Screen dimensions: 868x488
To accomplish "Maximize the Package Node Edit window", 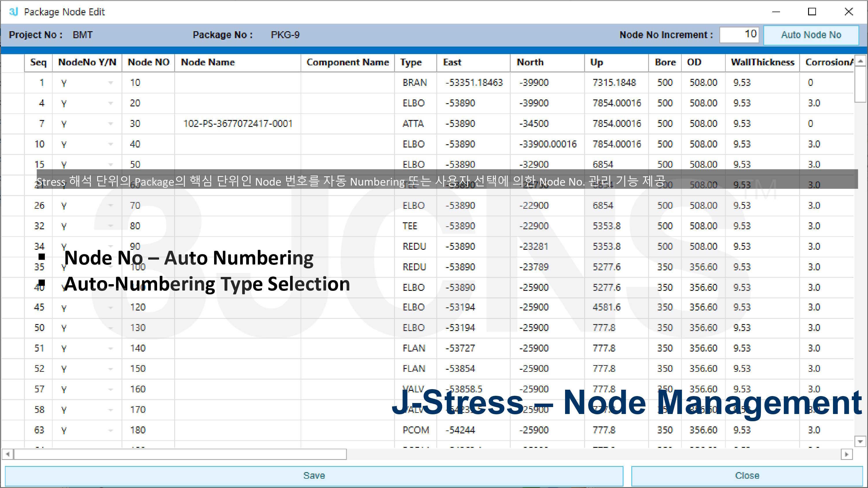I will tap(812, 12).
